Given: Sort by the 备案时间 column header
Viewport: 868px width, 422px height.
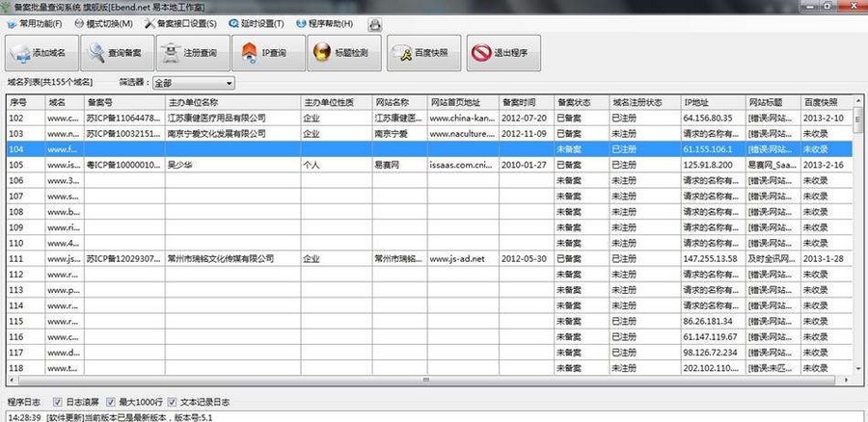Looking at the screenshot, I should click(527, 103).
